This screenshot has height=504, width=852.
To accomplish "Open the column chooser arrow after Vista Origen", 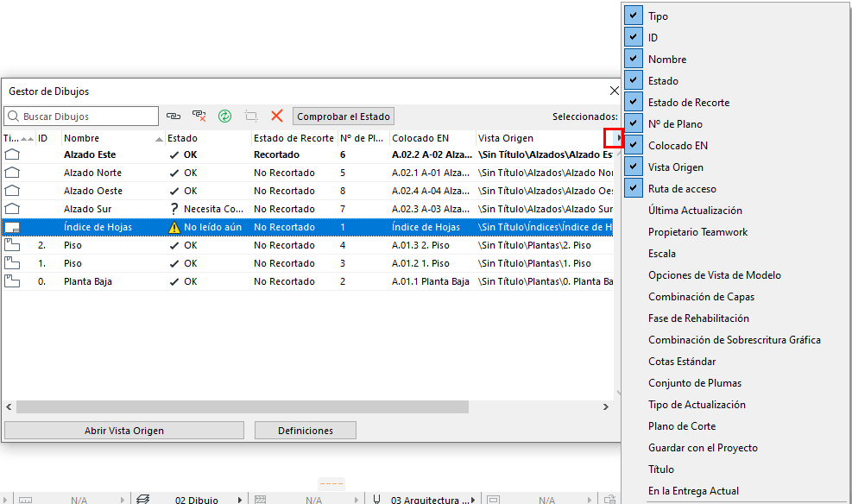I will click(617, 138).
